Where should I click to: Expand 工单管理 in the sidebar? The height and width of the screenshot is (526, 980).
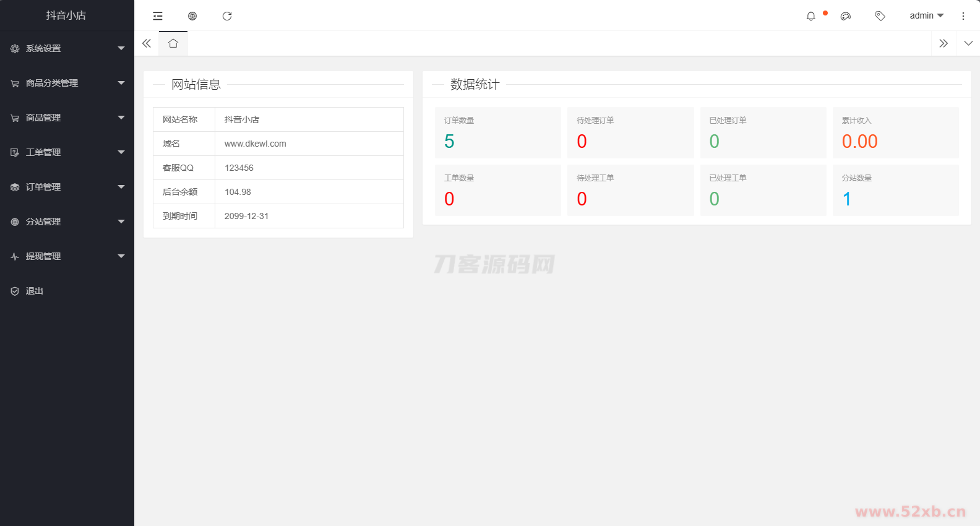67,152
